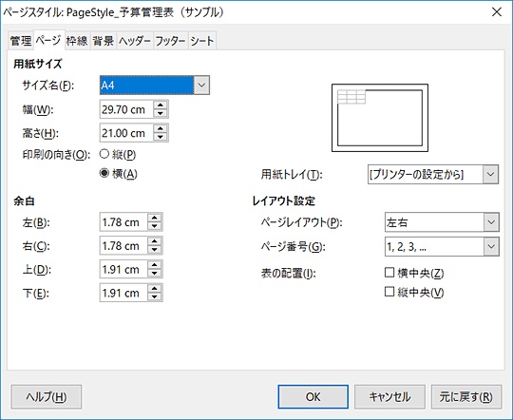513x420 pixels.
Task: Increase 上 top margin with up arrow
Action: tap(155, 265)
